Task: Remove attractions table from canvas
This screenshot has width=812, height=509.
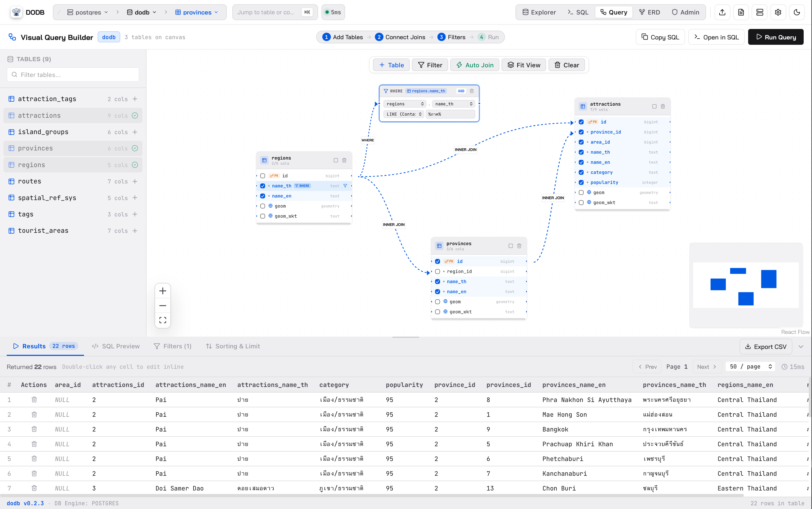Action: [663, 106]
